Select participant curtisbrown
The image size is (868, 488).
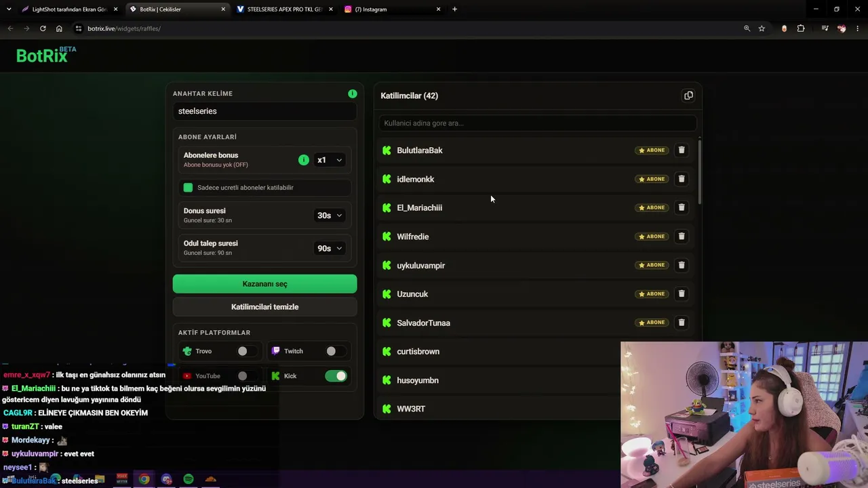418,352
